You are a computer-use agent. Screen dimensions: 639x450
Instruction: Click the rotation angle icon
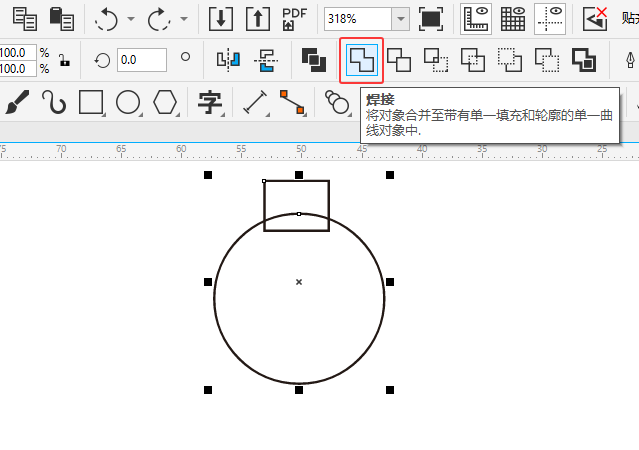tap(102, 60)
